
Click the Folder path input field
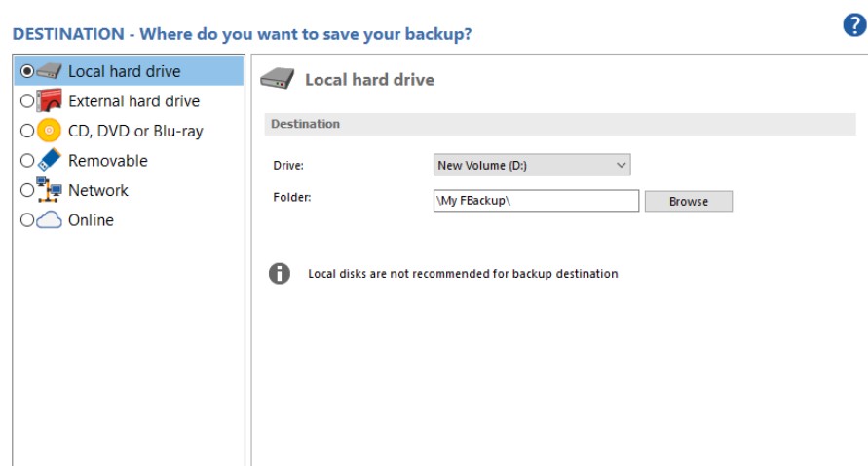tap(536, 202)
